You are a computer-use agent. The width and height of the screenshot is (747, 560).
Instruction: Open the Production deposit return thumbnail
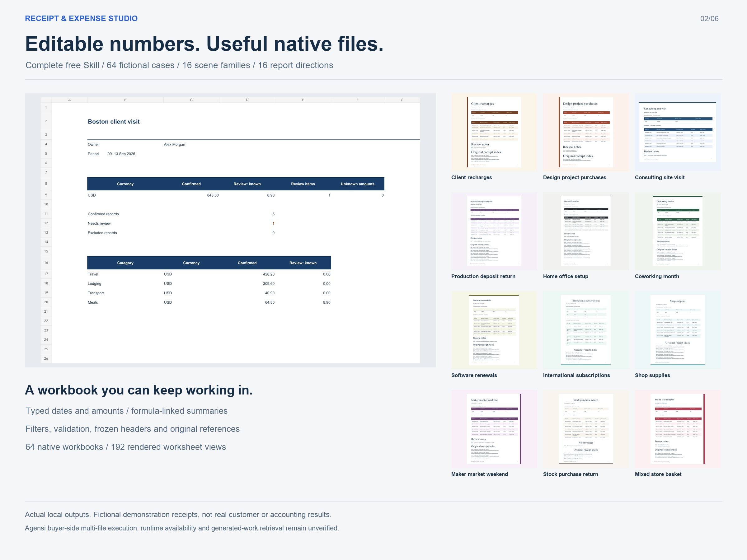(x=494, y=231)
